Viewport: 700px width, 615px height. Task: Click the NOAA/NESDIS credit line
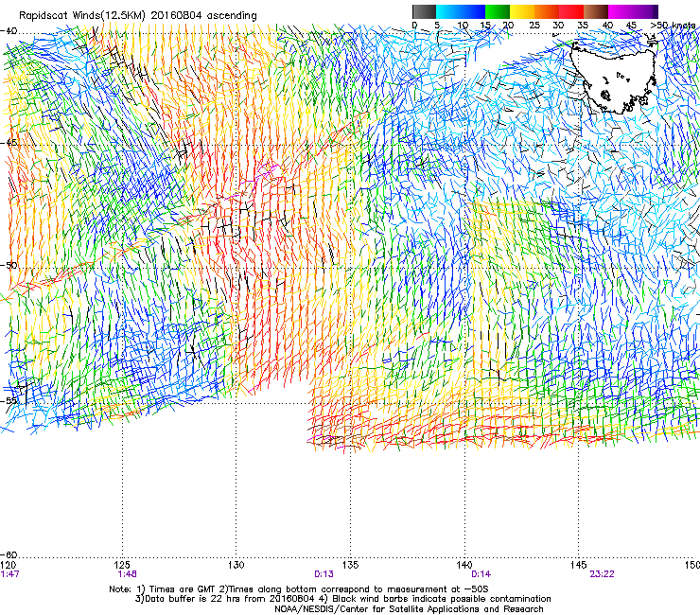pos(409,609)
